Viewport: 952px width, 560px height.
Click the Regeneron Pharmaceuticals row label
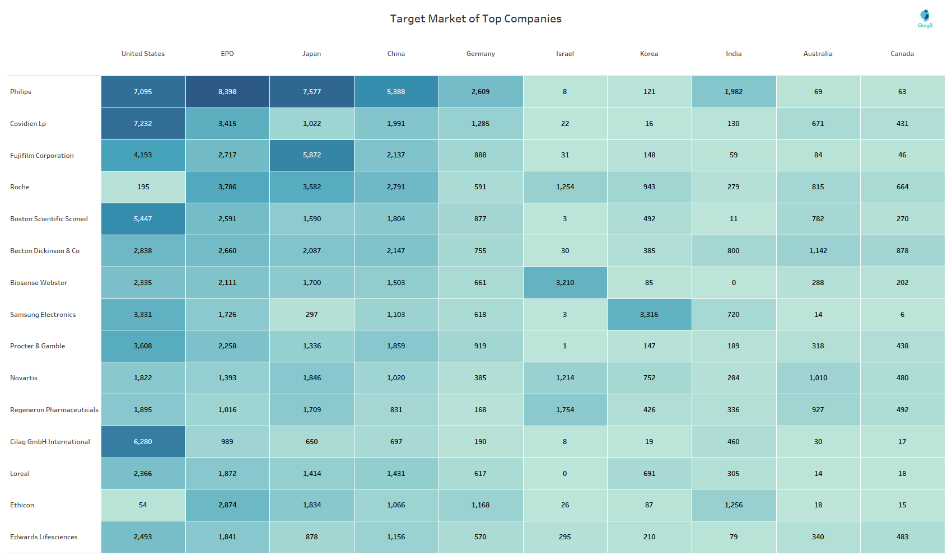point(54,410)
